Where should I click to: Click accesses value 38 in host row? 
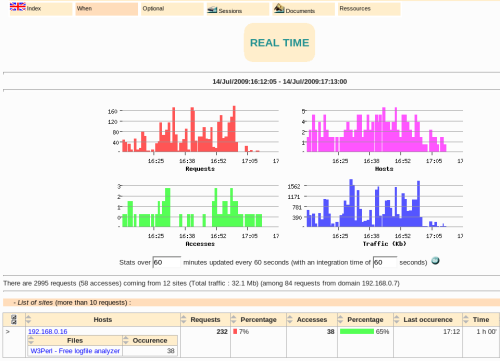pyautogui.click(x=330, y=332)
